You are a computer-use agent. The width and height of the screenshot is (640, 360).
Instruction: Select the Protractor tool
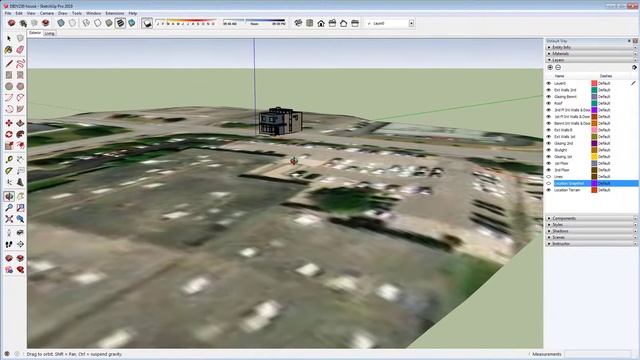(9, 171)
